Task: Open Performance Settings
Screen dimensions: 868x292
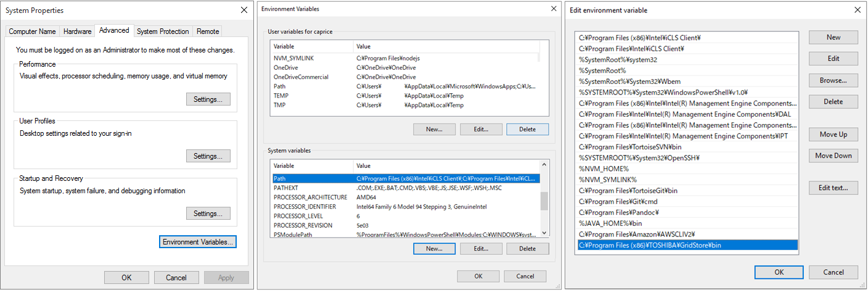Action: pos(208,99)
